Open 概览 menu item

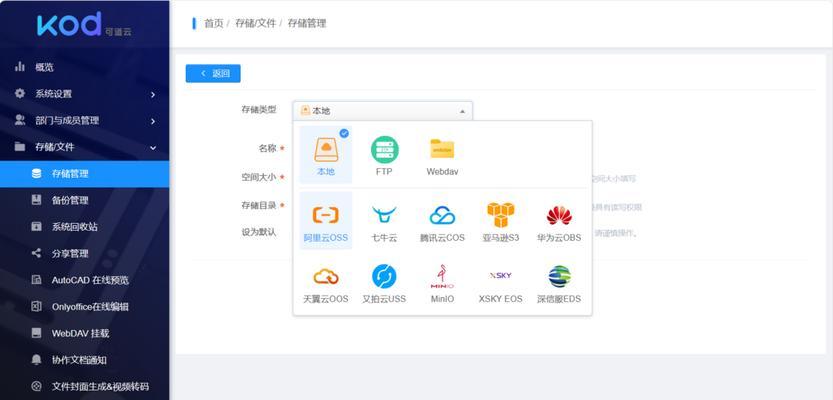point(85,67)
